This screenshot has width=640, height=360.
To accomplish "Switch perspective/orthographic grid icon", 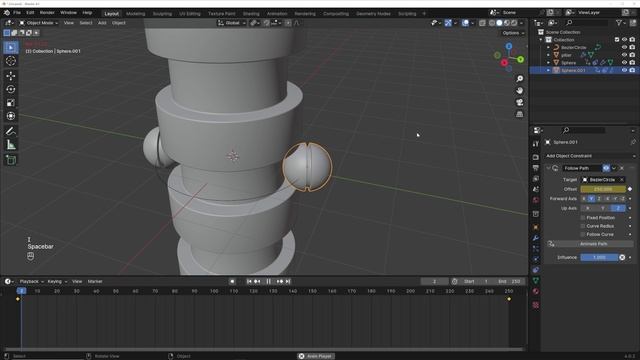I will [x=520, y=114].
